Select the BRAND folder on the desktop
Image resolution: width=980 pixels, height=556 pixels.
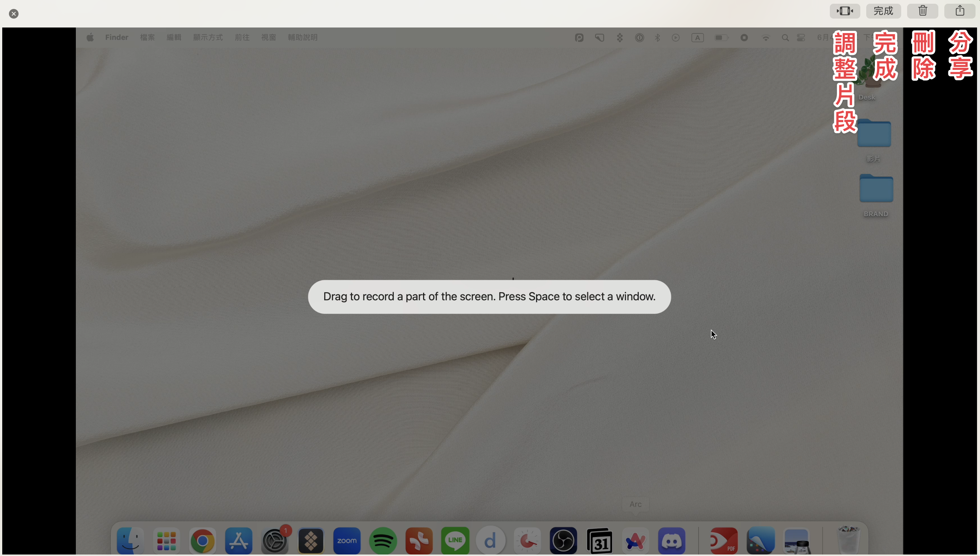pos(876,195)
